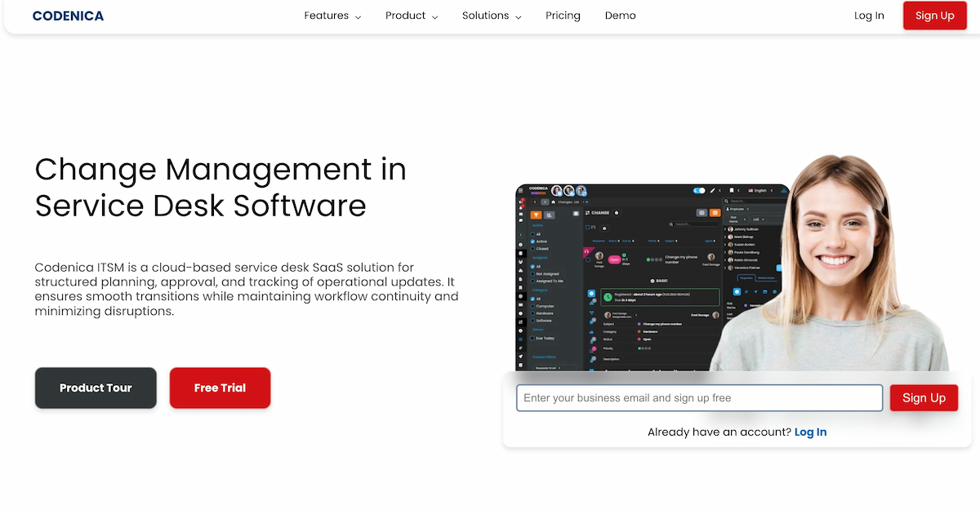Click the priority progress dots on the ticket

(653, 259)
